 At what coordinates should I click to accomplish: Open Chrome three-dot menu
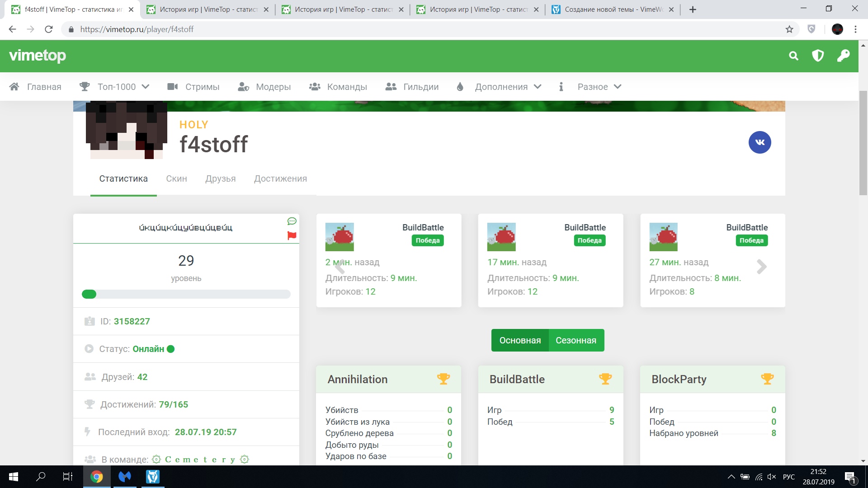855,29
